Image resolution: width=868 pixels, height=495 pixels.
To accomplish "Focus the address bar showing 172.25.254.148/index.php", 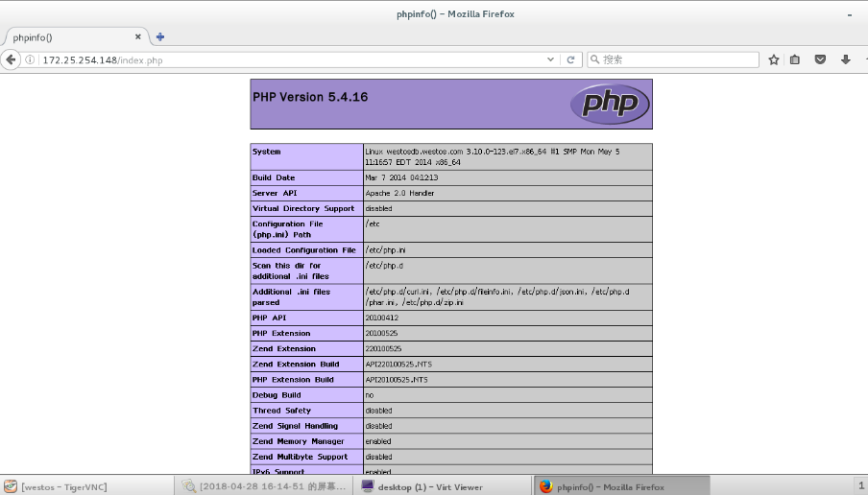I will [x=292, y=59].
